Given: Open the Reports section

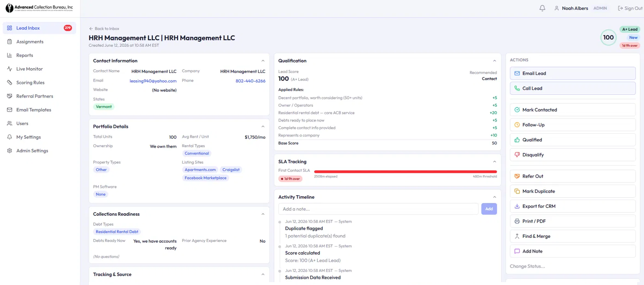Looking at the screenshot, I should pos(39,55).
